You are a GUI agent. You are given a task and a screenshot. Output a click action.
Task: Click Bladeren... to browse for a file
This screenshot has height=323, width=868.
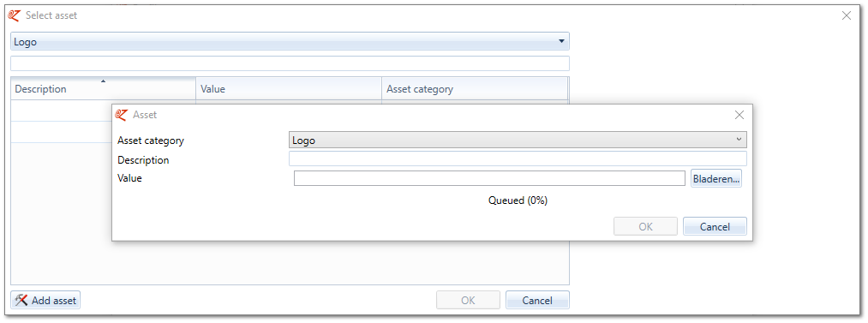pos(716,179)
